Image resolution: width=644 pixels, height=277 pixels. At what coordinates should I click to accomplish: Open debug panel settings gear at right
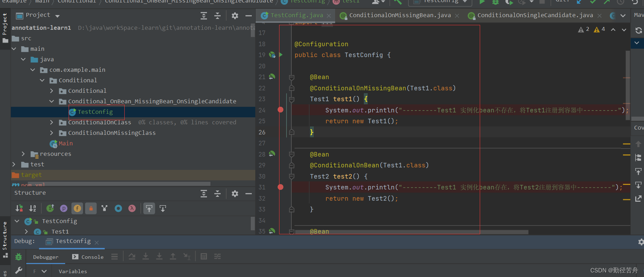[640, 242]
